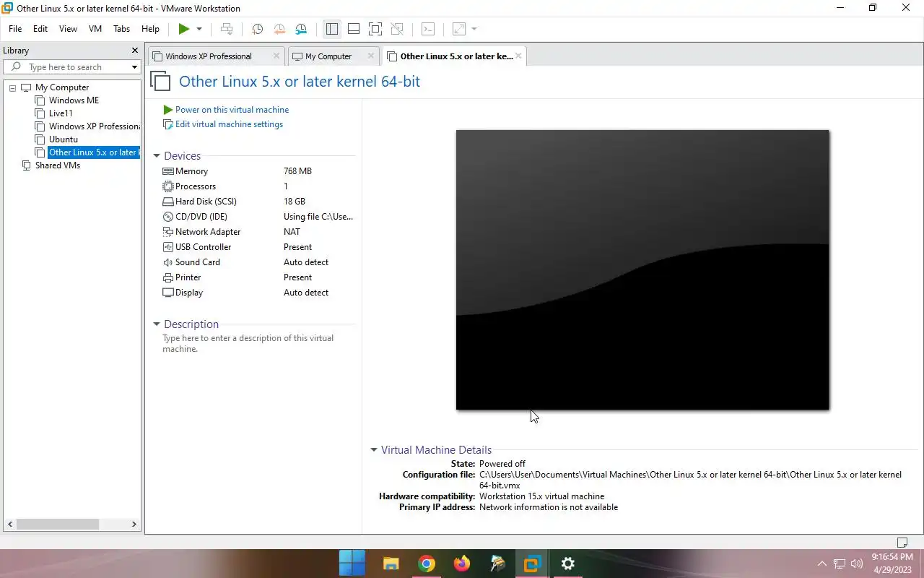Click message log icon in status bar
The width and height of the screenshot is (924, 578).
tap(902, 543)
